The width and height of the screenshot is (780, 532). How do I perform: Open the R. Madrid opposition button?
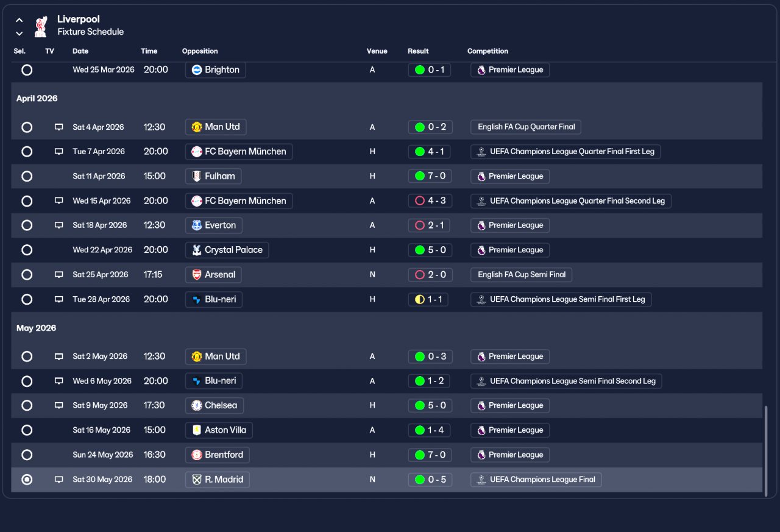(217, 480)
